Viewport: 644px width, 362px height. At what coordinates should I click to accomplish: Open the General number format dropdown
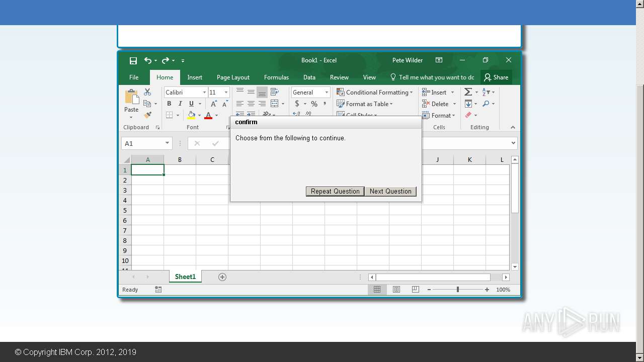click(327, 93)
